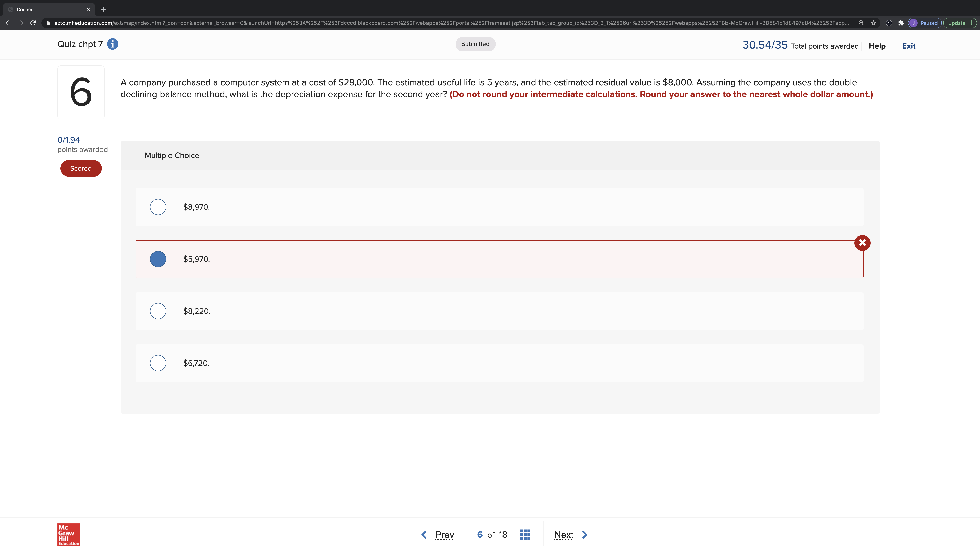Reload the page

[x=33, y=23]
